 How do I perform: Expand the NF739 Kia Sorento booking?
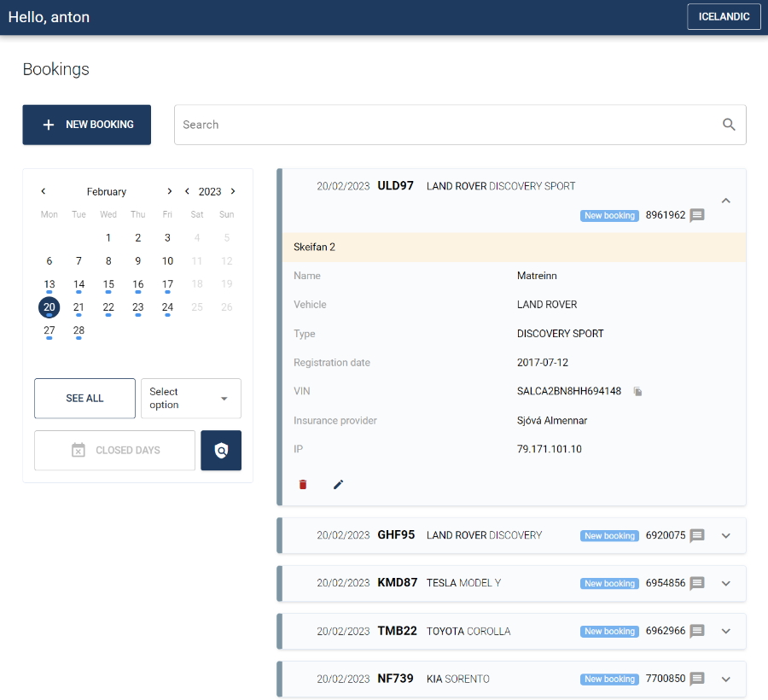coord(726,679)
